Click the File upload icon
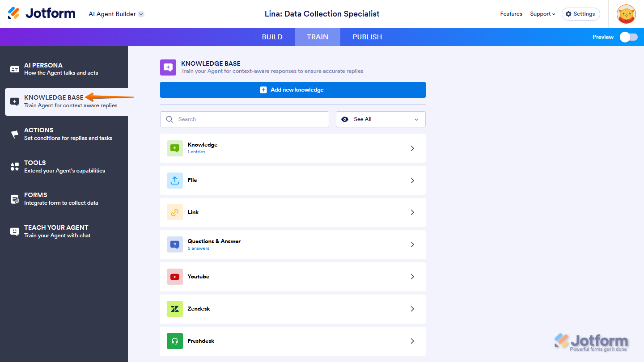The height and width of the screenshot is (362, 644). point(175,180)
